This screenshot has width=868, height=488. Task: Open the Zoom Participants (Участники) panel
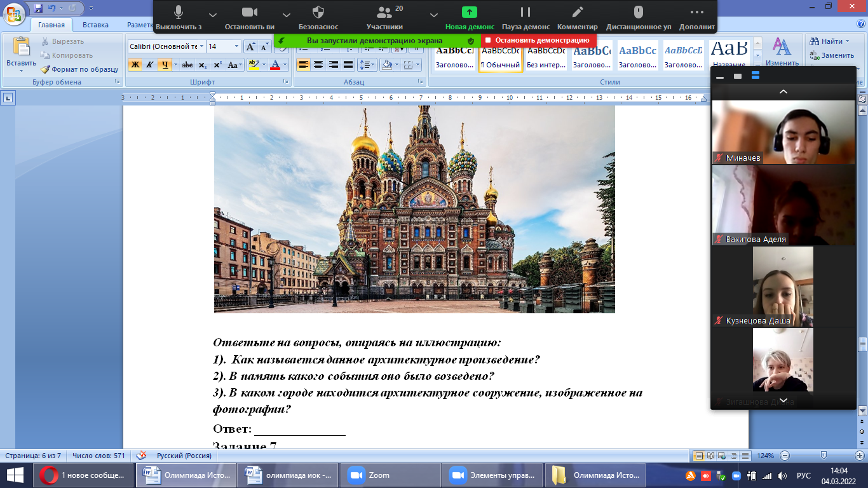coord(384,17)
